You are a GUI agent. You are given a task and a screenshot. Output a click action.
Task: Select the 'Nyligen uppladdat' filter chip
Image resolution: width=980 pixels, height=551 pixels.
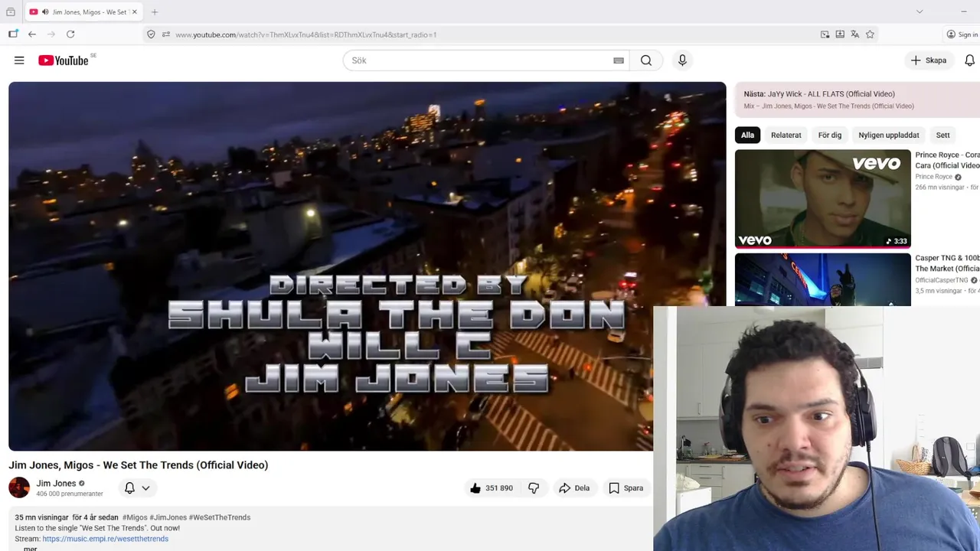tap(888, 135)
